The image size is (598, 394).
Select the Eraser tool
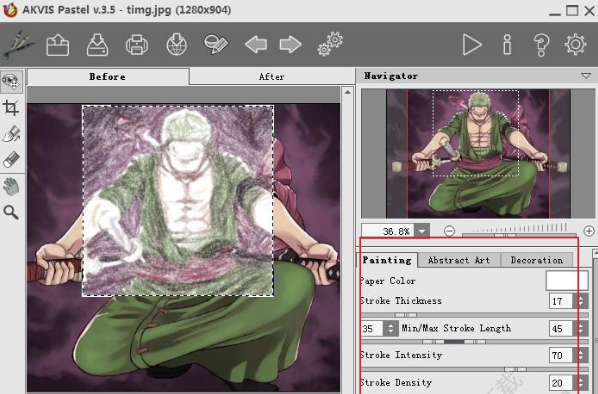tap(11, 159)
